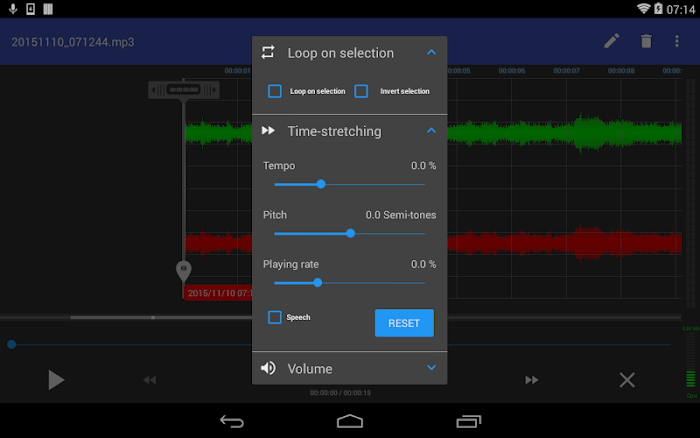
Task: Click the Pitch slider thumb
Action: pyautogui.click(x=350, y=233)
